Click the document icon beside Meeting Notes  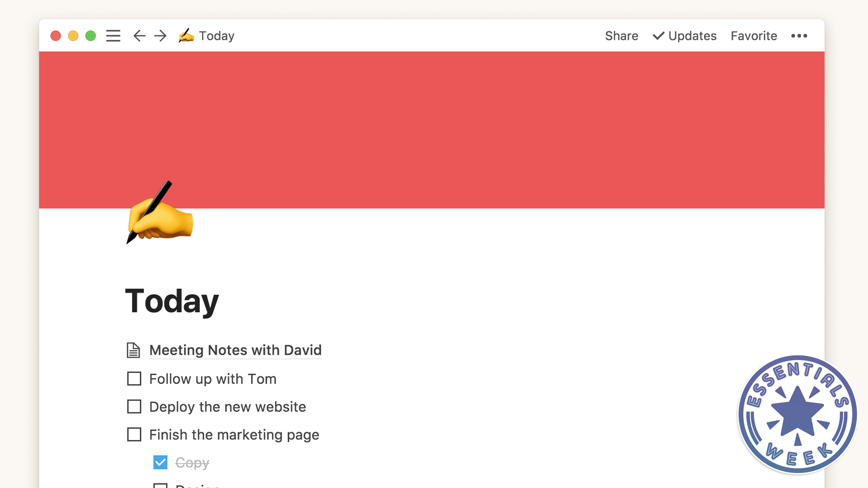point(133,350)
